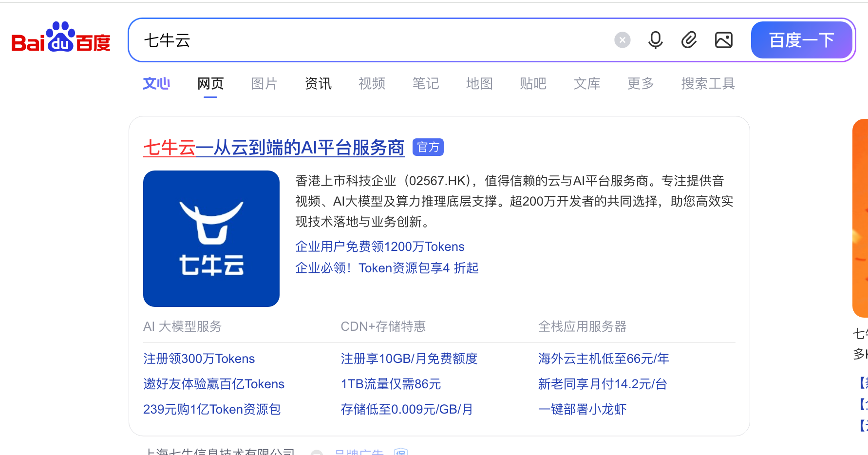Select the 网页 tab
This screenshot has height=455, width=868.
pyautogui.click(x=210, y=83)
